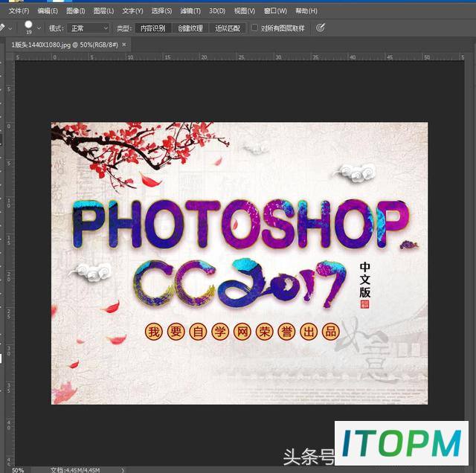
Task: Click the 文档:4.45M/4.45M status text
Action: pos(75,470)
